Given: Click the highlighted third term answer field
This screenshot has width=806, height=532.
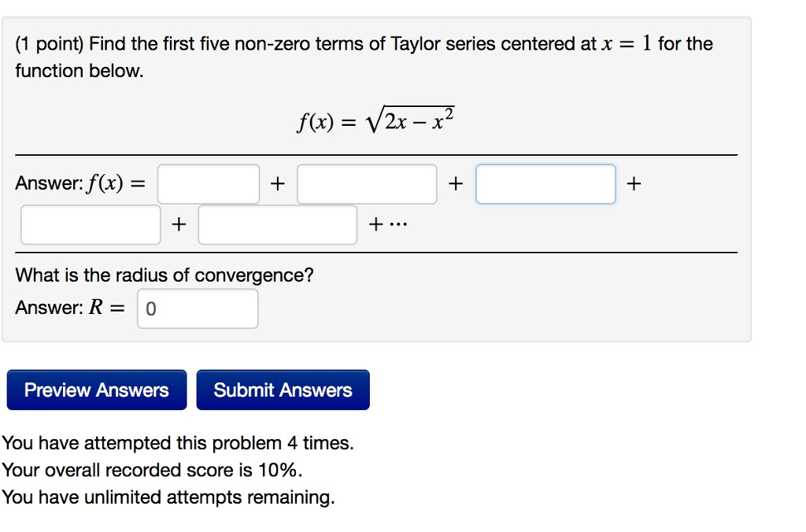Looking at the screenshot, I should coord(545,183).
